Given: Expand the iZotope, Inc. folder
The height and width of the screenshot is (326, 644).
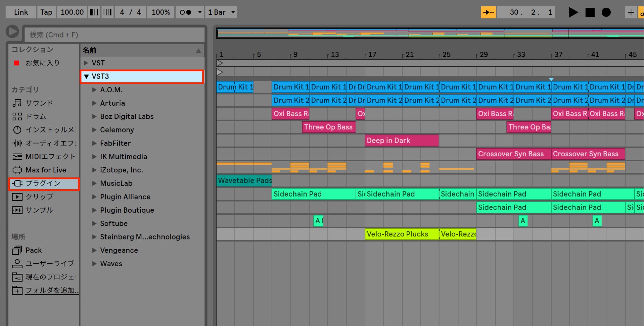Looking at the screenshot, I should pyautogui.click(x=94, y=170).
